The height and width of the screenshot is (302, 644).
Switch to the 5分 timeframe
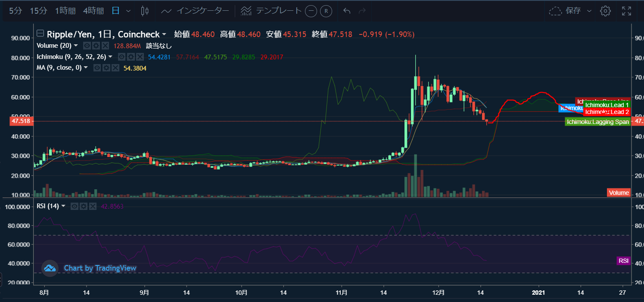tap(15, 11)
